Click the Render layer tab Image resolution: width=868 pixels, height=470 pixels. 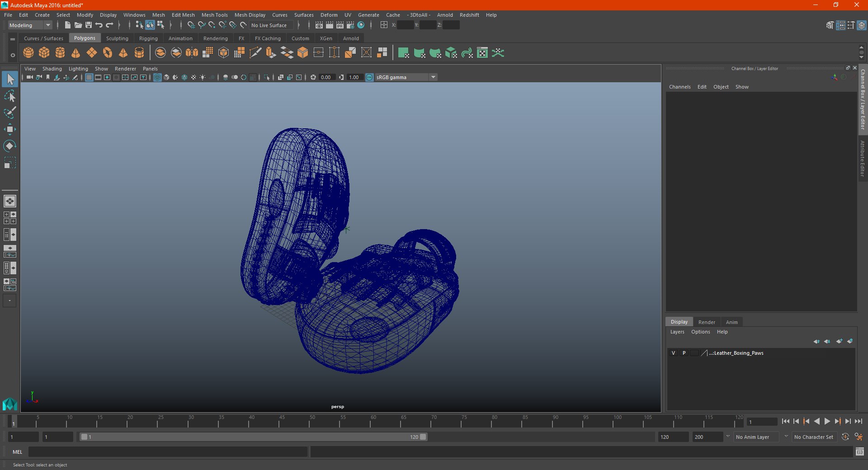(x=706, y=322)
